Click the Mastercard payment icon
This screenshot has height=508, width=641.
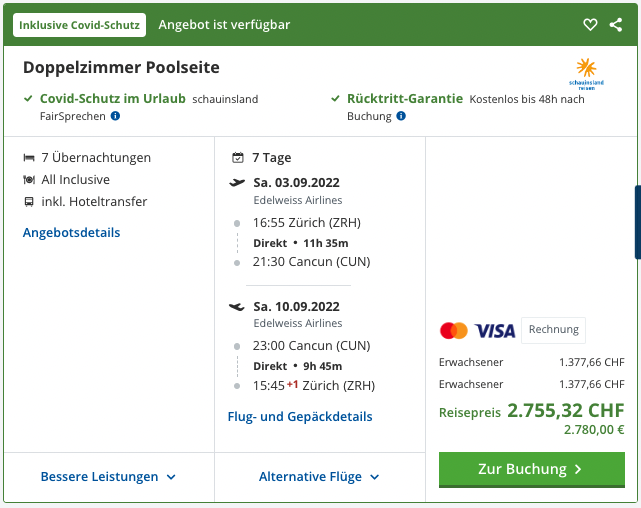453,330
